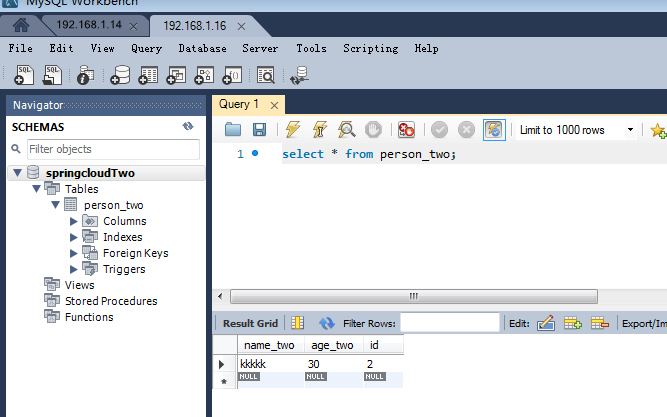Expand the Foreign Keys node

[x=74, y=253]
